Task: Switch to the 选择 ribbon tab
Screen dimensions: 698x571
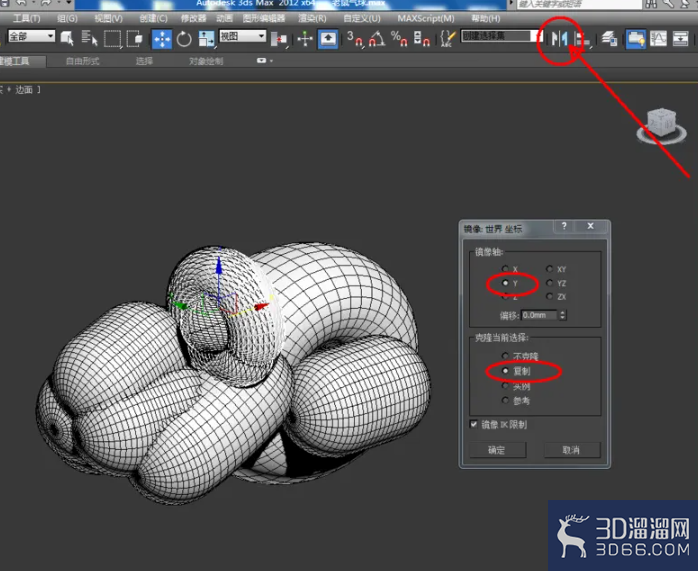Action: click(x=144, y=61)
